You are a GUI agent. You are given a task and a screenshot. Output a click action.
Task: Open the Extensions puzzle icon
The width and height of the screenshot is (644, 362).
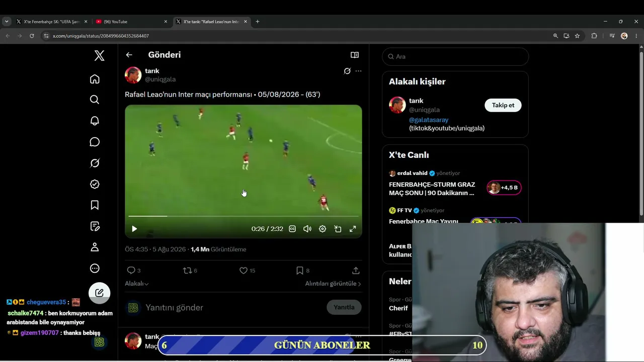tap(594, 36)
